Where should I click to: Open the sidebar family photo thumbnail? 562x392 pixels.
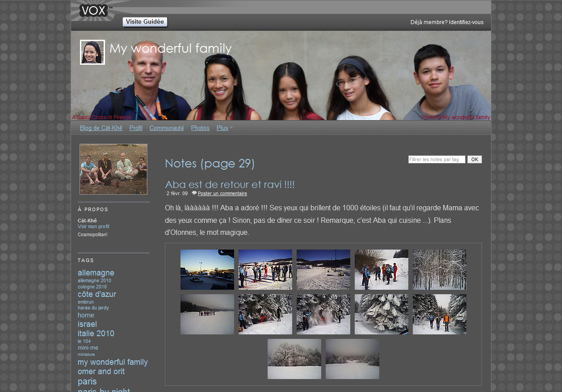[x=113, y=169]
